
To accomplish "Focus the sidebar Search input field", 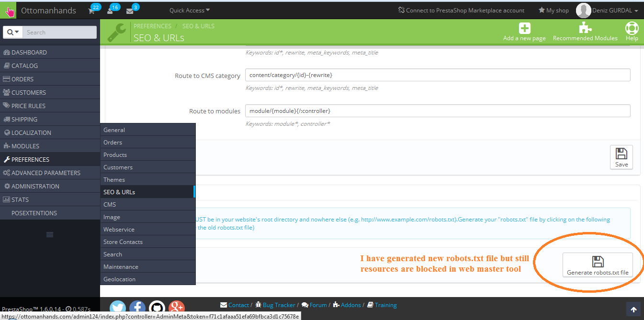I will pos(59,32).
